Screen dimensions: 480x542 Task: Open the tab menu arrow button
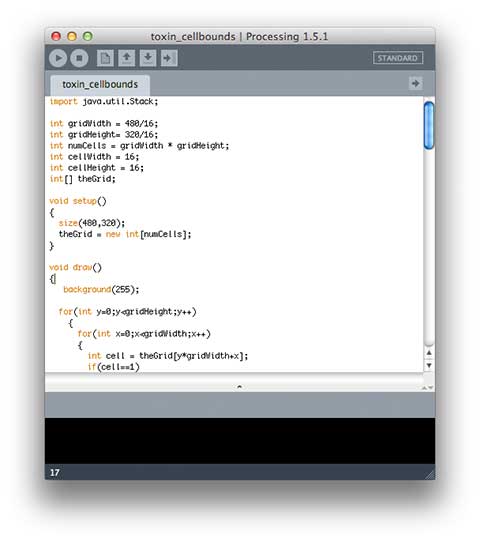tap(415, 83)
